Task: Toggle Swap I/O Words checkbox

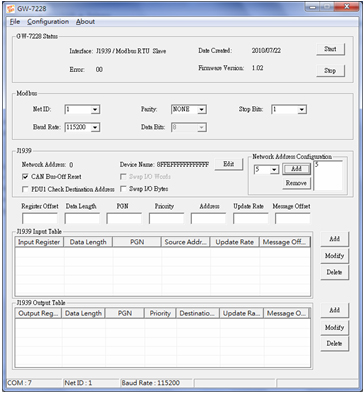Action: (123, 177)
